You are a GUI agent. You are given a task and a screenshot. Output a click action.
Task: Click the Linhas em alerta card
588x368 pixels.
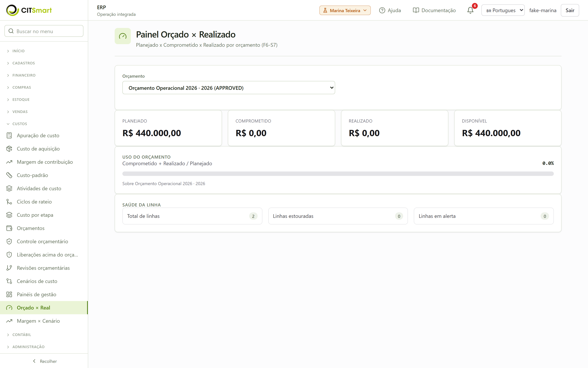click(484, 216)
